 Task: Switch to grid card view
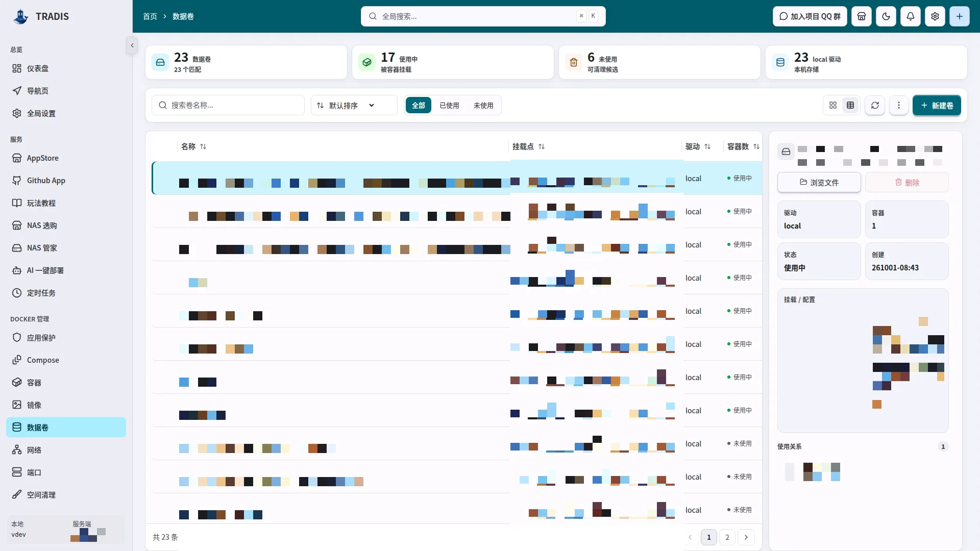coord(833,105)
